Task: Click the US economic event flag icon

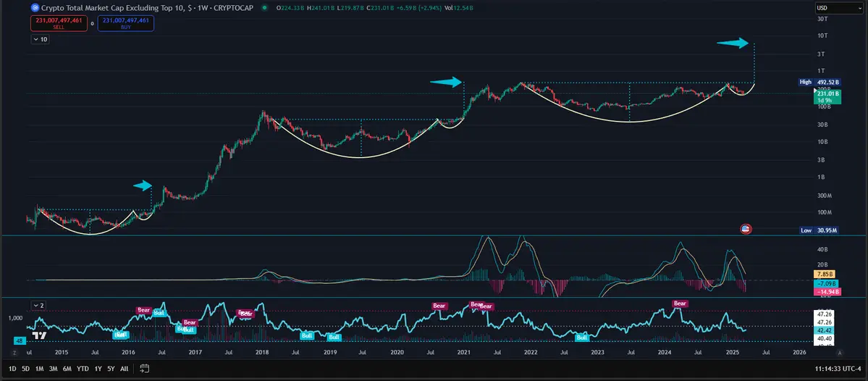Action: pos(745,228)
